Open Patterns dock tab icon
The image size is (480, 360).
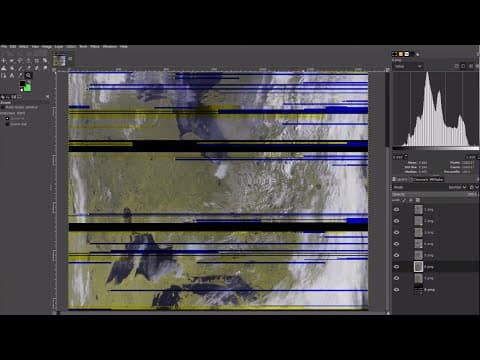pos(401,54)
